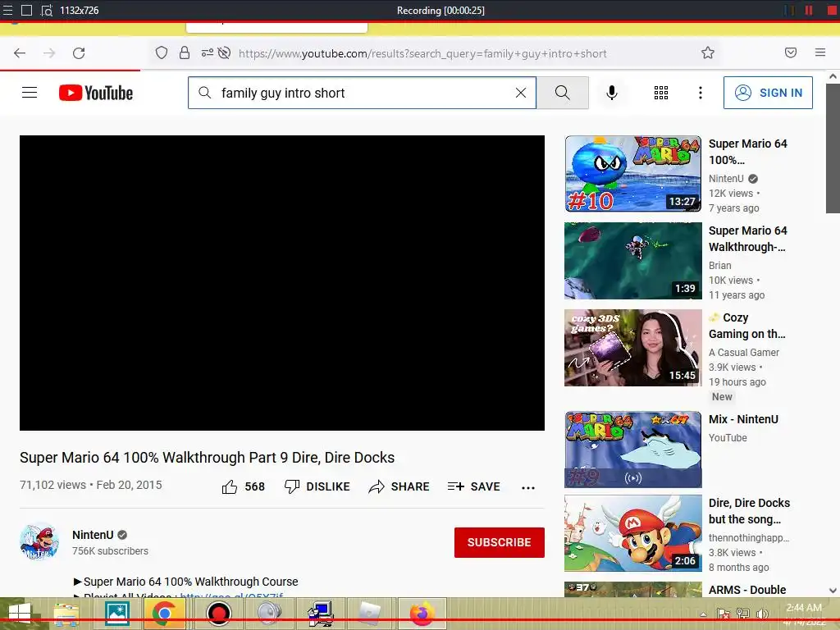Clear the search box with X
The height and width of the screenshot is (630, 840).
tap(521, 93)
